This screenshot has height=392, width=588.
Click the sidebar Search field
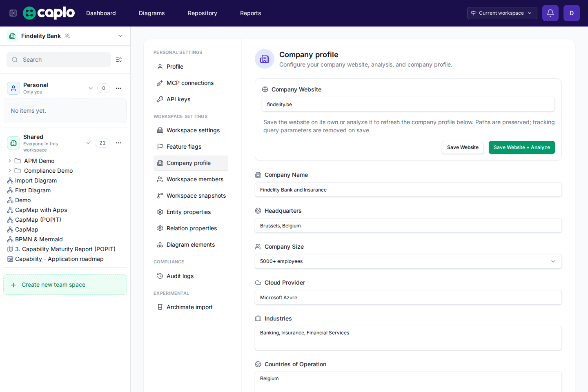pyautogui.click(x=58, y=60)
